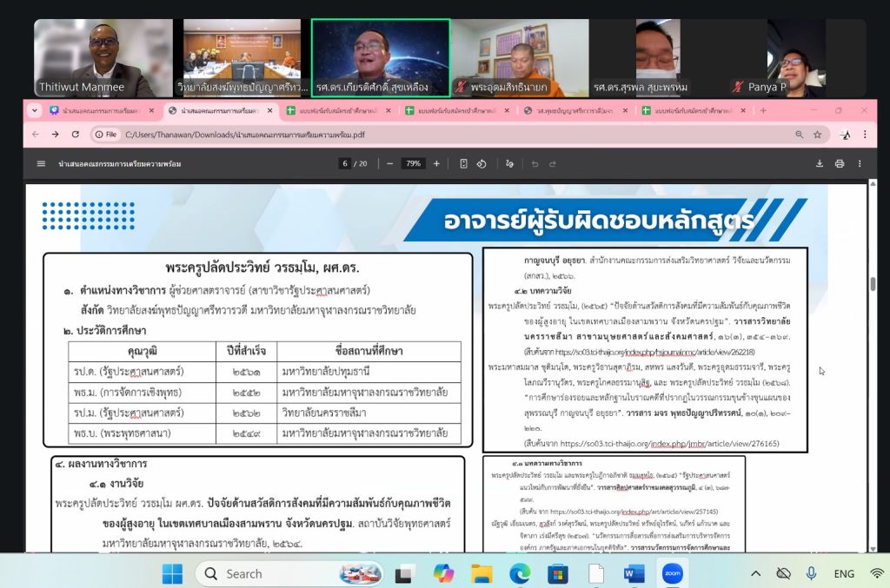Zoom out the PDF with minus button
The image size is (890, 588).
[x=390, y=163]
